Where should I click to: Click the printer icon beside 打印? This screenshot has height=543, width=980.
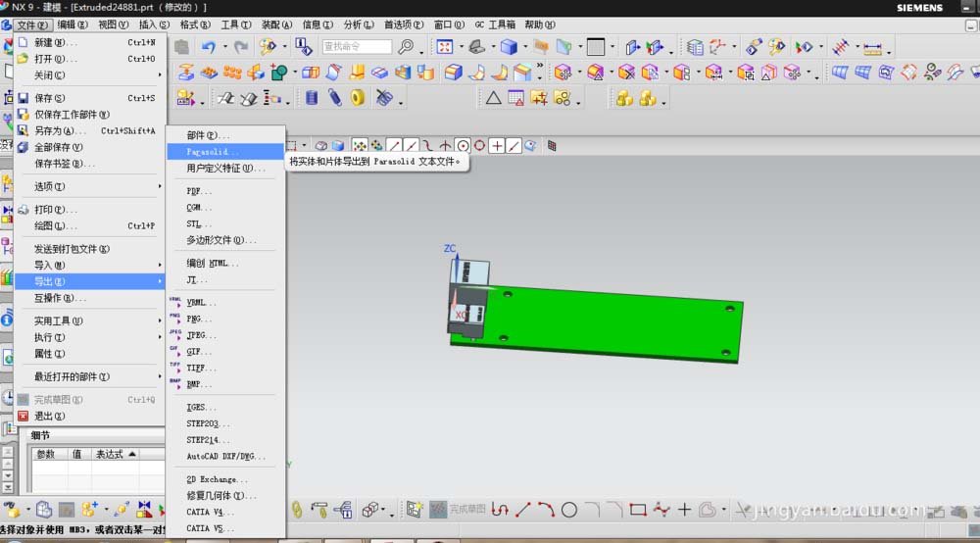click(x=24, y=210)
